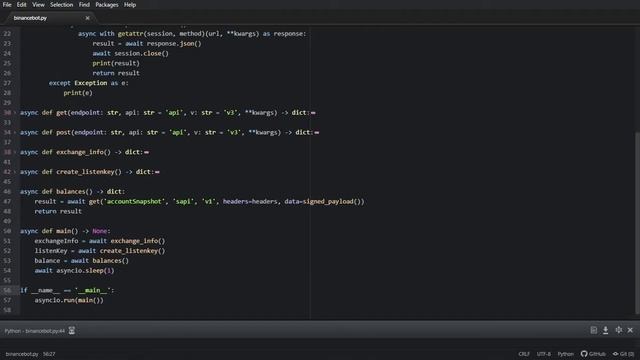The width and height of the screenshot is (640, 360).
Task: Open the View menu
Action: pos(38,4)
